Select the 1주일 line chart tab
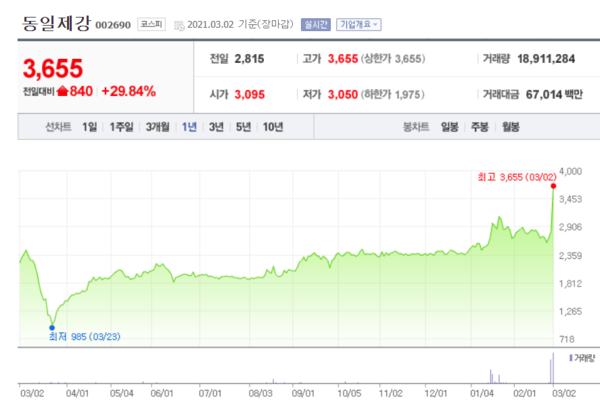Screen dimensions: 600x411 click(121, 127)
